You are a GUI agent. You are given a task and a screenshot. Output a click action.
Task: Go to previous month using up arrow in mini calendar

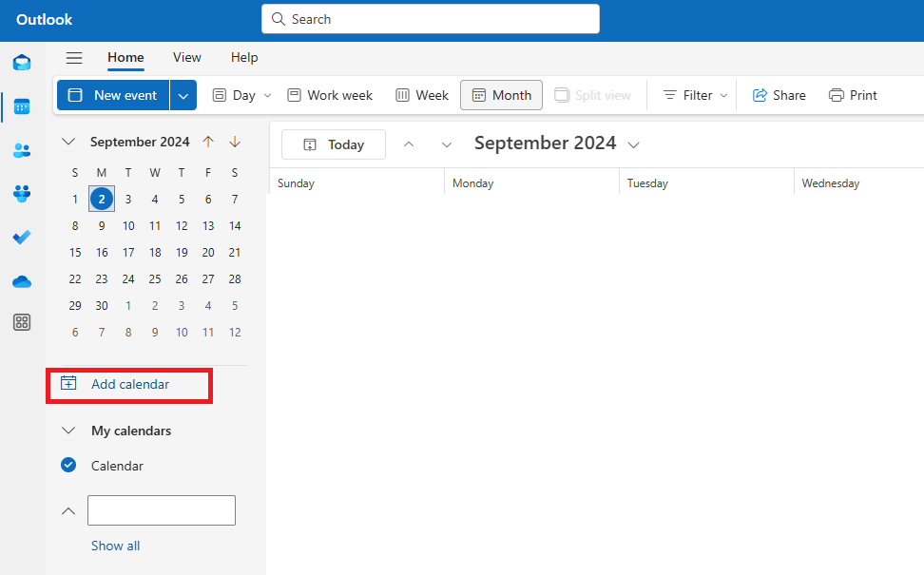pyautogui.click(x=208, y=142)
